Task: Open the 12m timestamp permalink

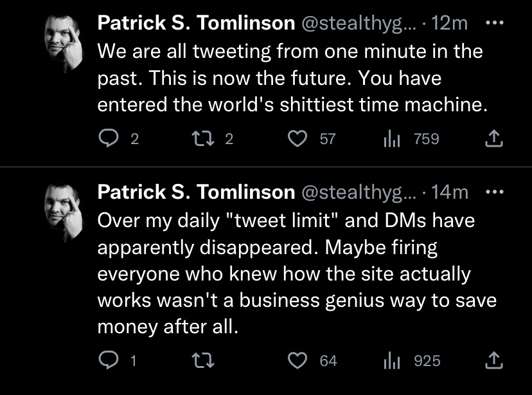Action: point(450,23)
